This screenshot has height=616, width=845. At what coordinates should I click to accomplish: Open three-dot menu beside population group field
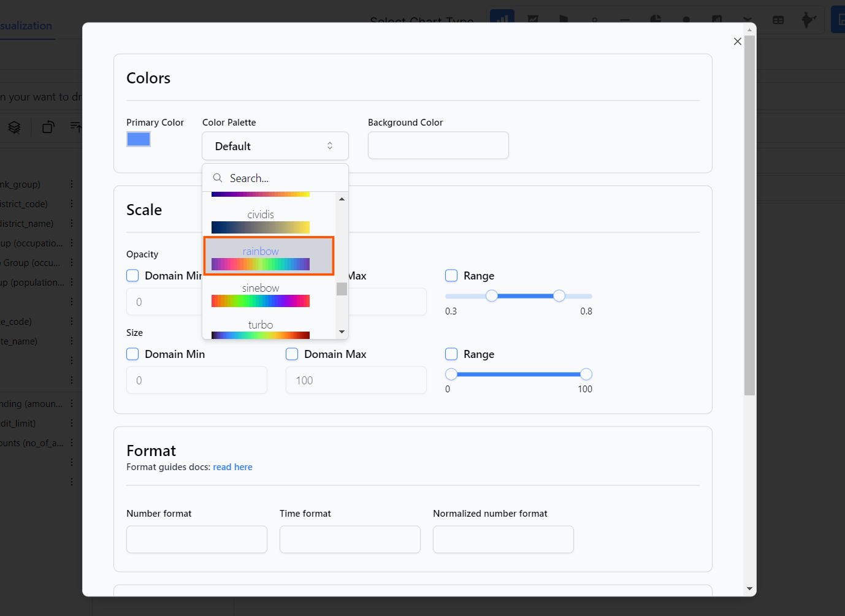pos(72,283)
